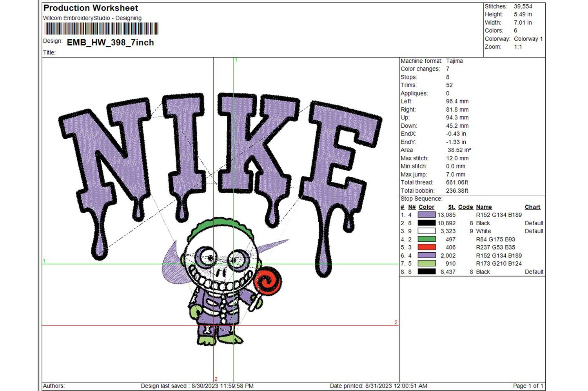Click stitch count "10,892" in stop 2
This screenshot has height=391, width=588.
(446, 223)
